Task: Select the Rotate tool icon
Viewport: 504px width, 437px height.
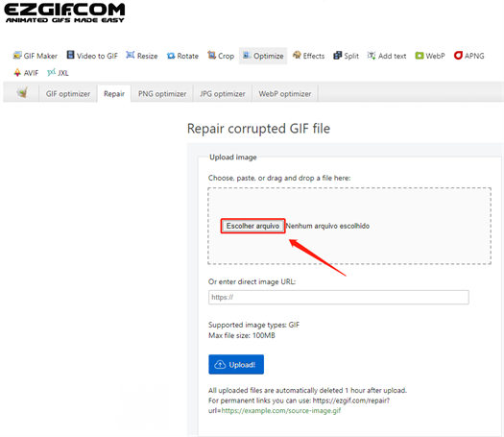Action: point(171,56)
